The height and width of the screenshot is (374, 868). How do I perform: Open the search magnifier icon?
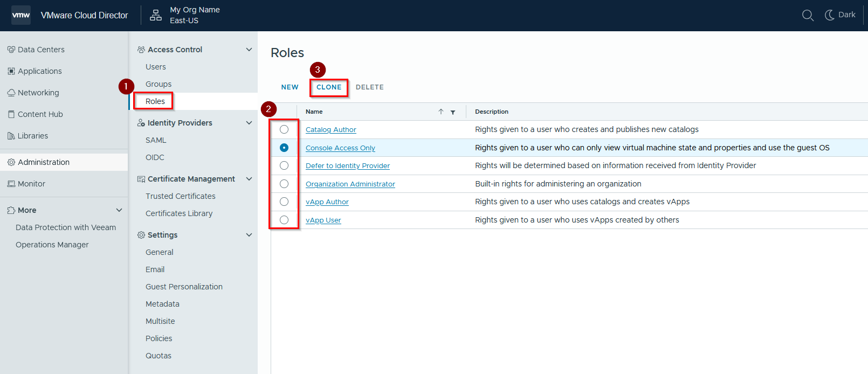tap(808, 15)
